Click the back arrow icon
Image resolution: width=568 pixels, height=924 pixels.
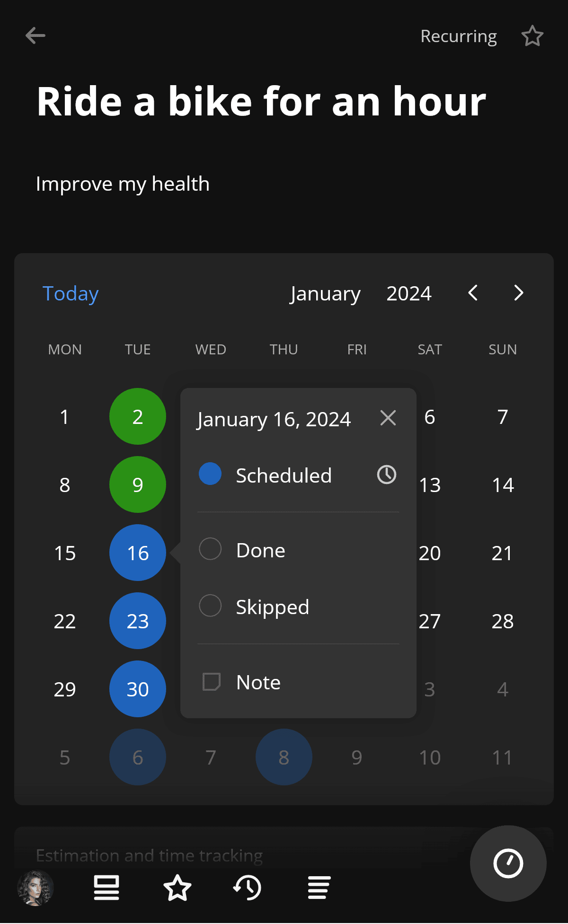[x=35, y=35]
